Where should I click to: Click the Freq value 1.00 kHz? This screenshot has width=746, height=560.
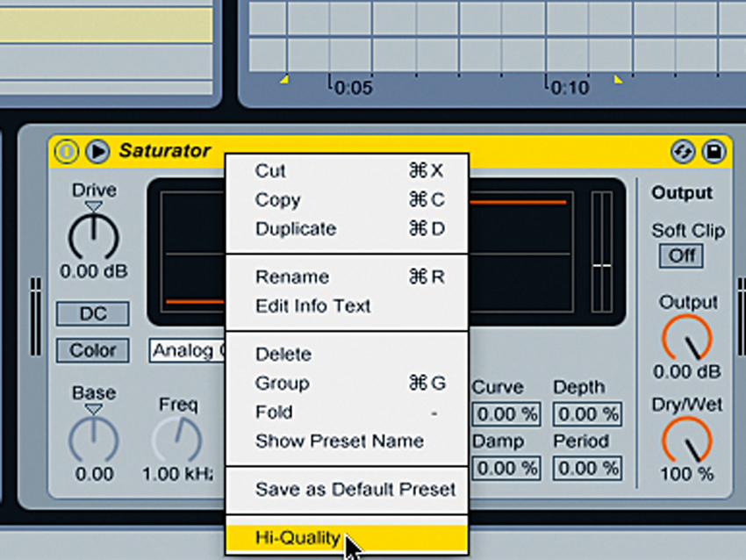(177, 474)
